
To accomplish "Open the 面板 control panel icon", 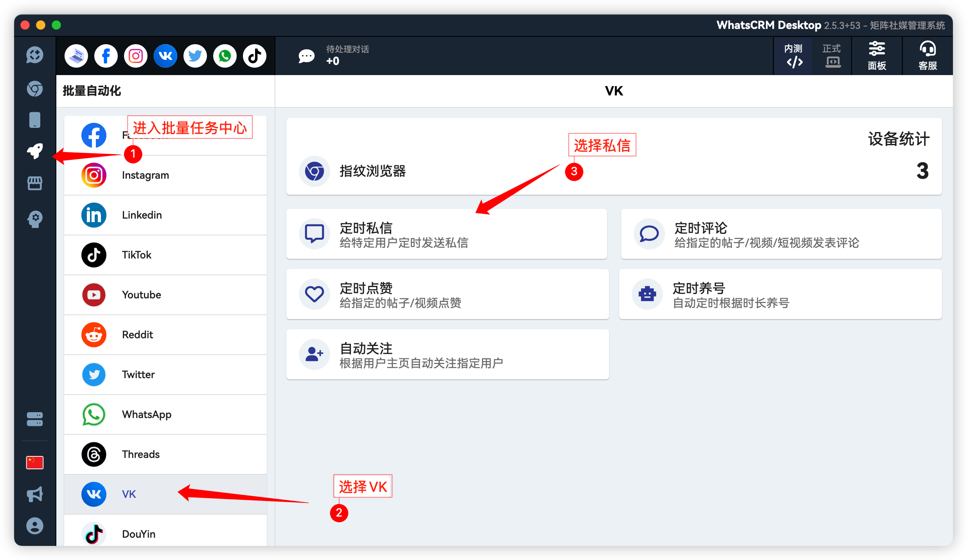I will 877,56.
